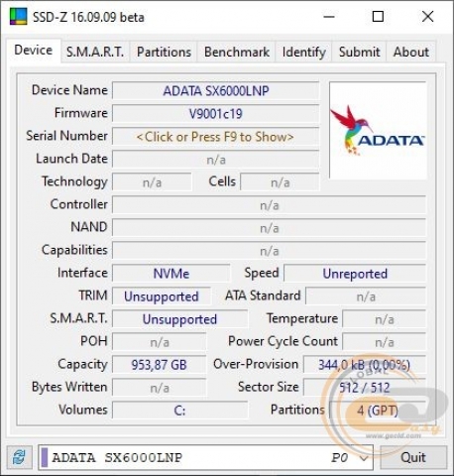Click capacity value 953,87 GB
The image size is (454, 476).
tap(159, 365)
